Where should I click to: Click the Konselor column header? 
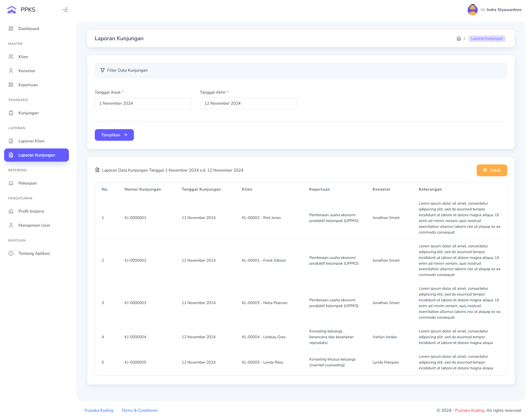(x=381, y=189)
